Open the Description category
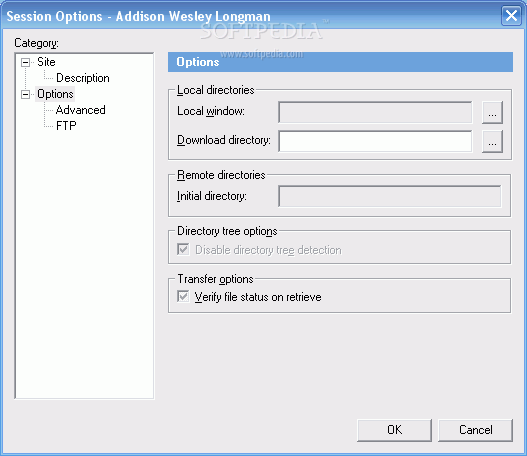The height and width of the screenshot is (456, 527). point(83,78)
